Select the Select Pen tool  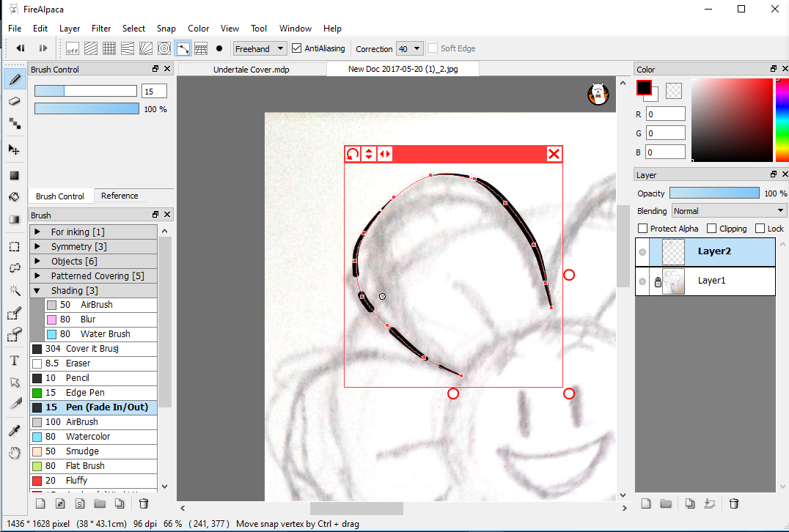(15, 314)
